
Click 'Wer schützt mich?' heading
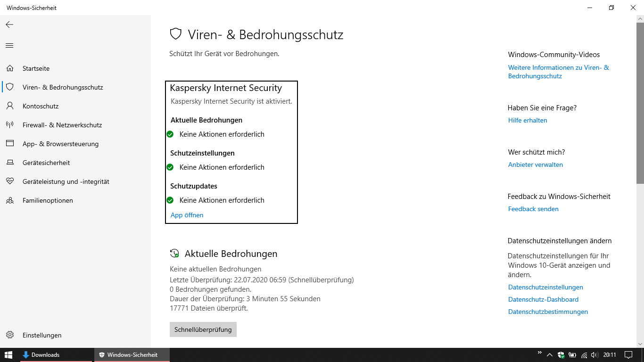[537, 152]
